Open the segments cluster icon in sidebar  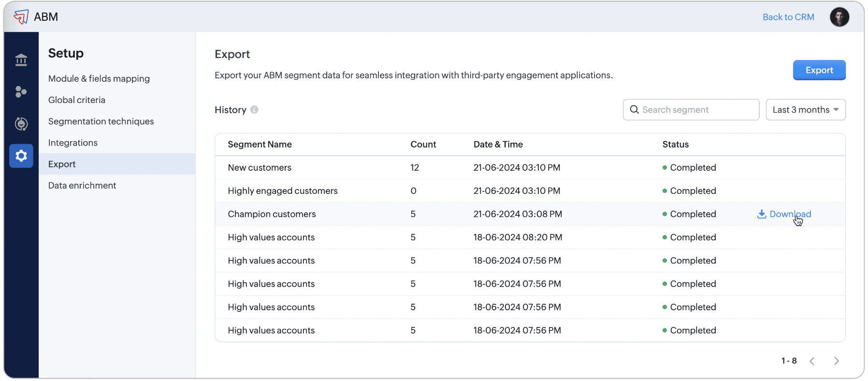pos(21,92)
